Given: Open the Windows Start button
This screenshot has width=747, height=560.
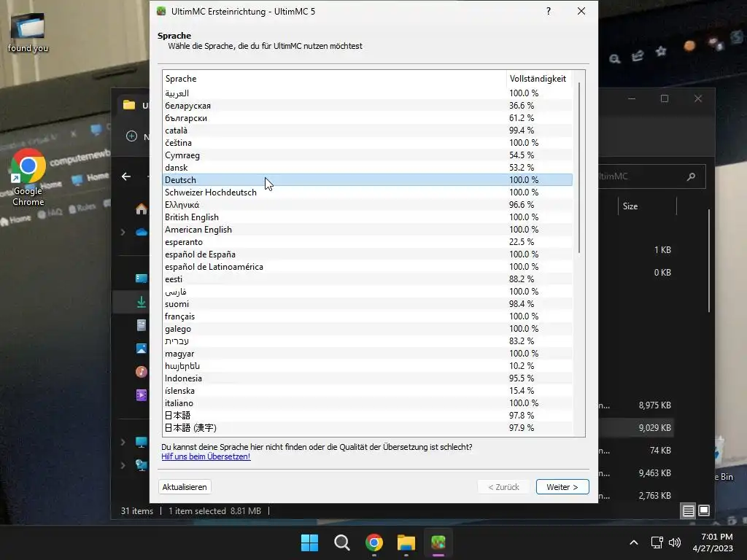Looking at the screenshot, I should [309, 542].
